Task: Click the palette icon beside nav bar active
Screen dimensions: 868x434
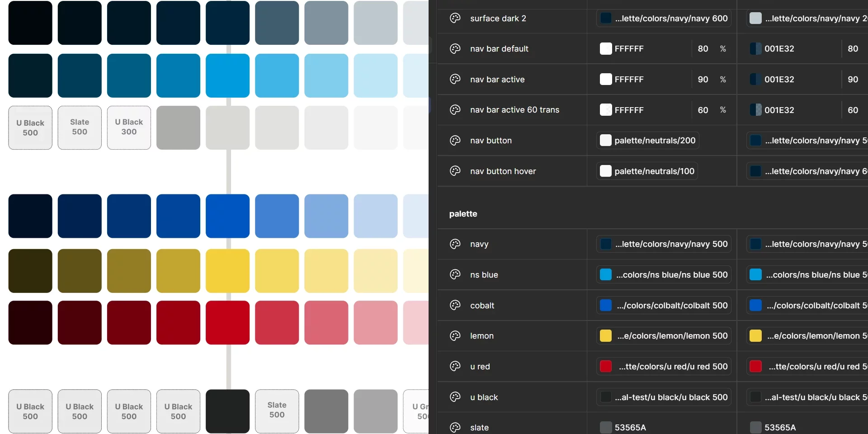Action: click(455, 79)
